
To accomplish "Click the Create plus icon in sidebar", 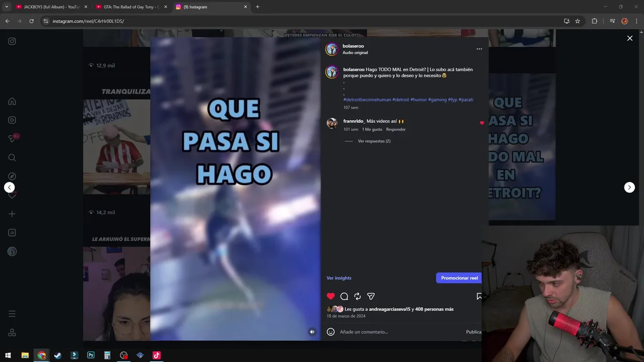I will point(12,214).
